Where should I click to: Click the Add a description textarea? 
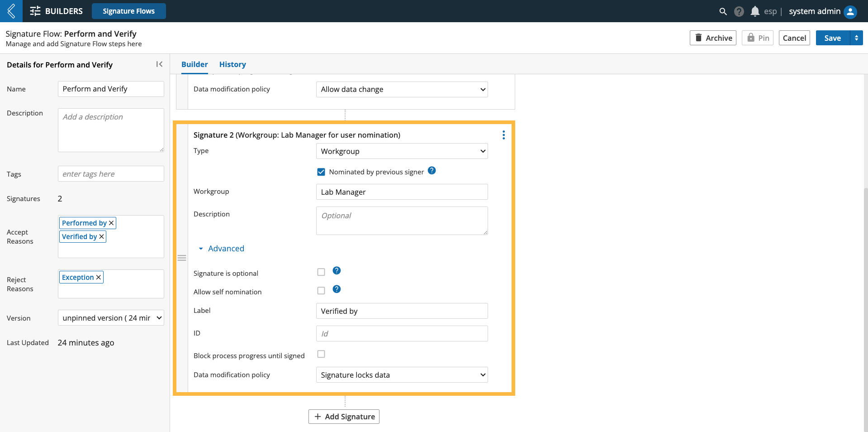click(111, 130)
